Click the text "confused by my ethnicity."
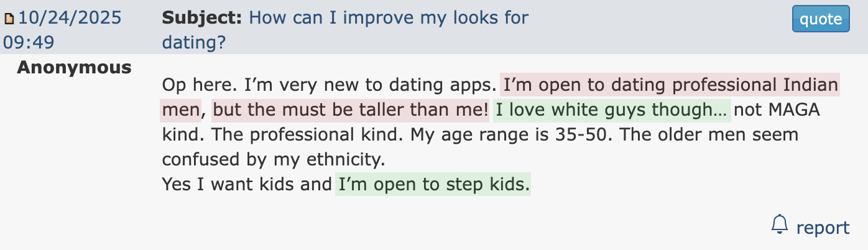 [x=274, y=160]
